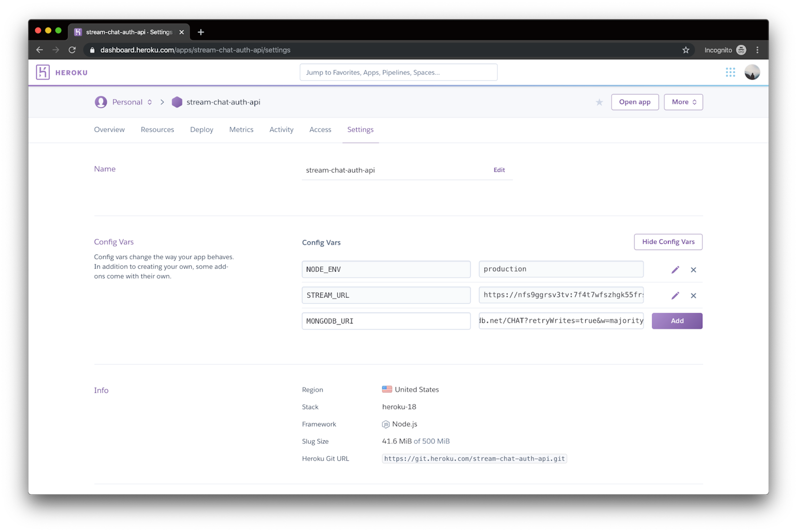The height and width of the screenshot is (532, 797).
Task: Click the Heroku logo icon
Action: point(42,72)
